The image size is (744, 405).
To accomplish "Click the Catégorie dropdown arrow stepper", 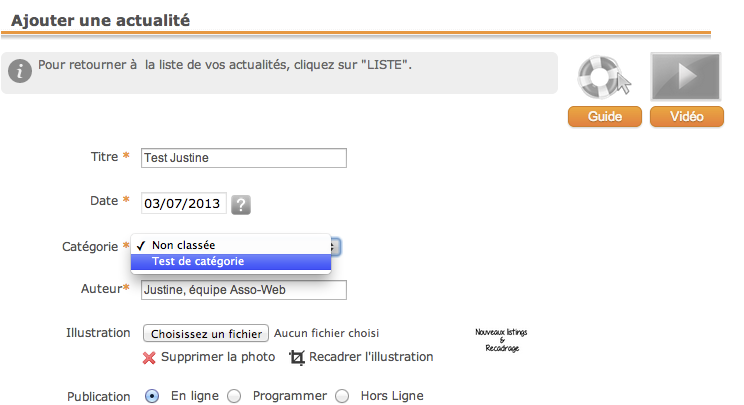I will 335,247.
